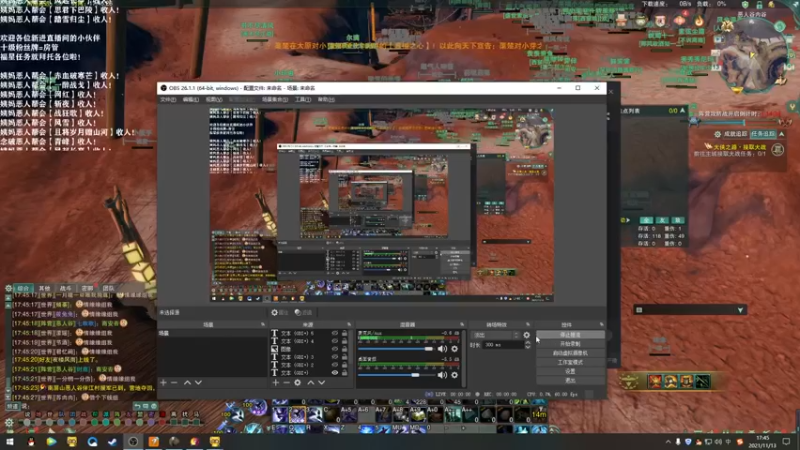This screenshot has height=450, width=800.
Task: Click the 退出 exit button
Action: (x=570, y=381)
